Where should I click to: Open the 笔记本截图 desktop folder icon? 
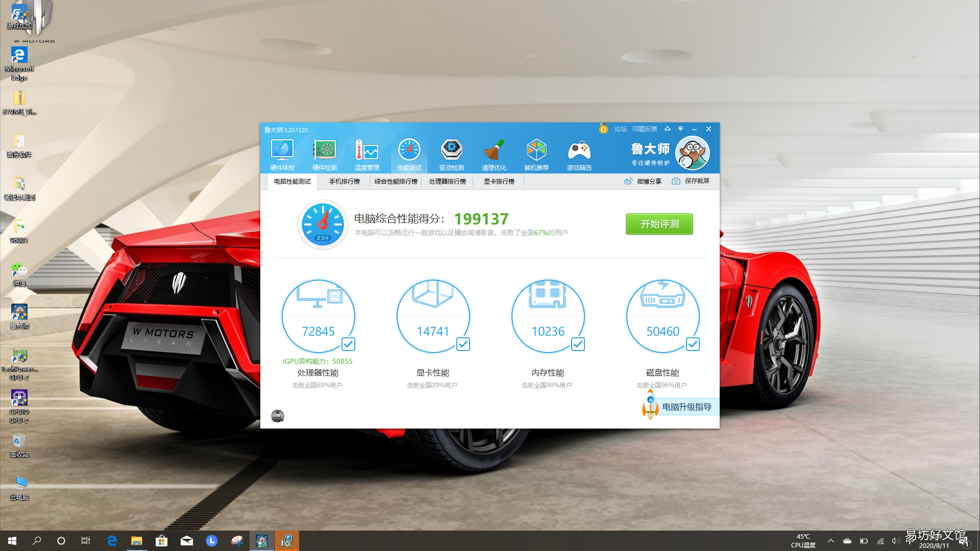pyautogui.click(x=19, y=188)
